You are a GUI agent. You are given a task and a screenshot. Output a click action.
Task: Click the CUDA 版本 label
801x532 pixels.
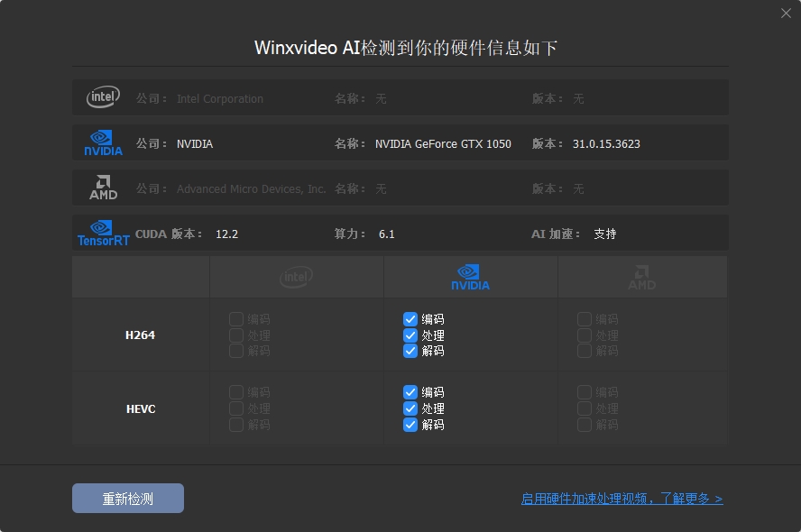[169, 234]
